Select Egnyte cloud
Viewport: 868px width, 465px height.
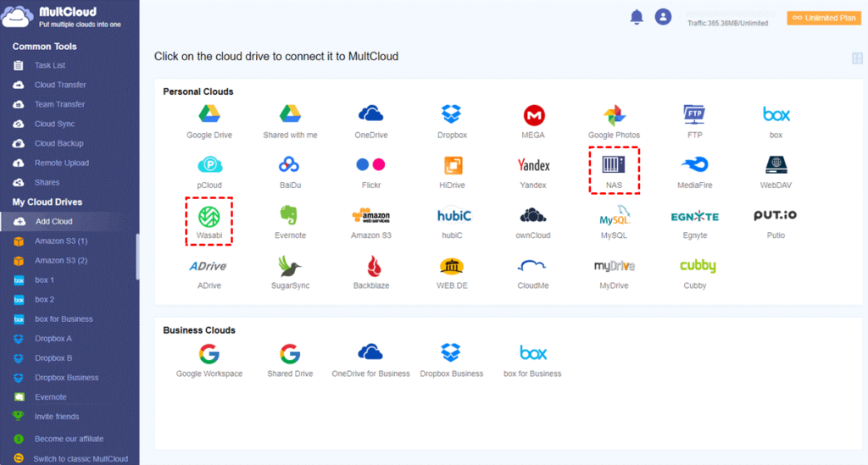point(695,222)
